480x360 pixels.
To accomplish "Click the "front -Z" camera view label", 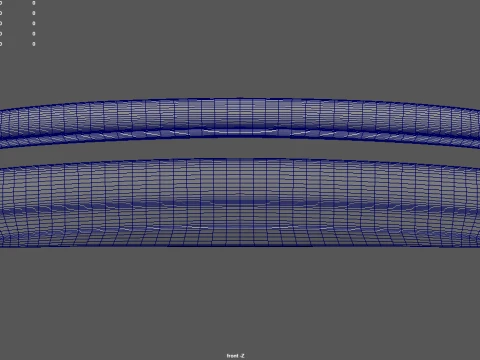I will [x=235, y=356].
